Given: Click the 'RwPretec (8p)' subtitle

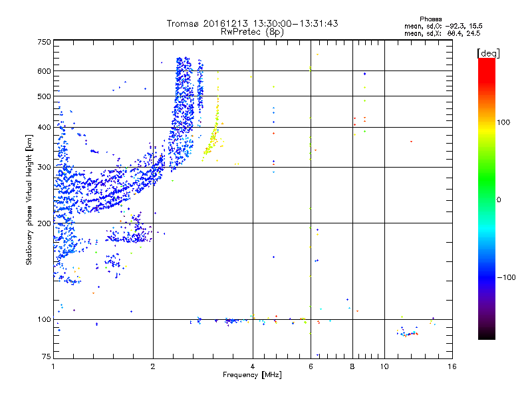Looking at the screenshot, I should [x=252, y=32].
